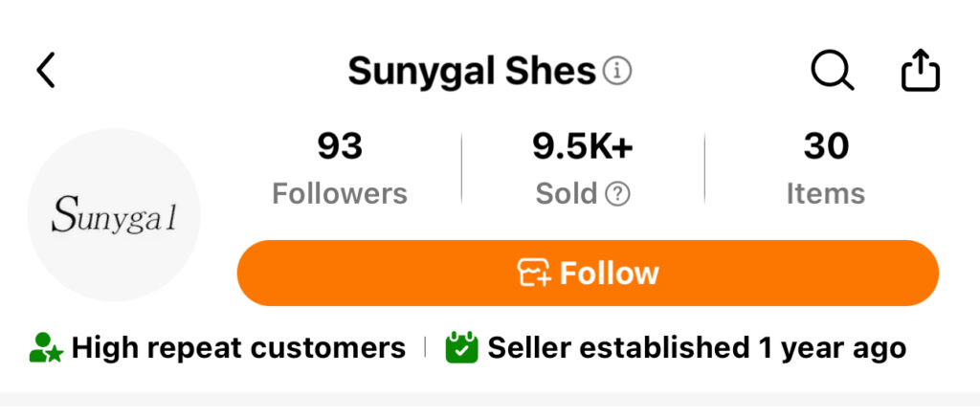
Task: Tap the Sunygal logo script text
Action: [114, 215]
